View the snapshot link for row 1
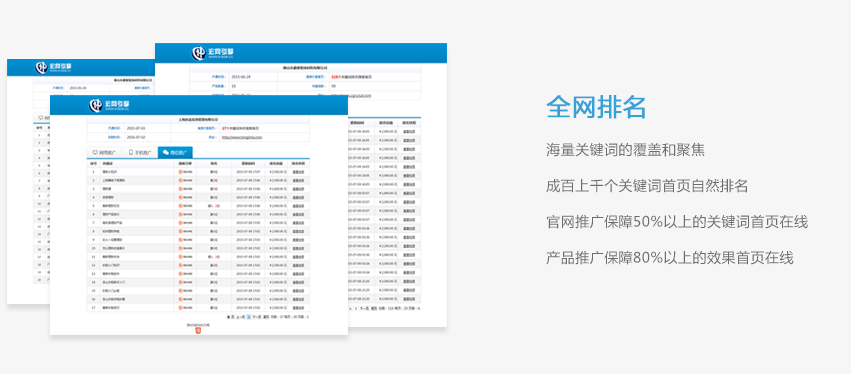 (298, 172)
